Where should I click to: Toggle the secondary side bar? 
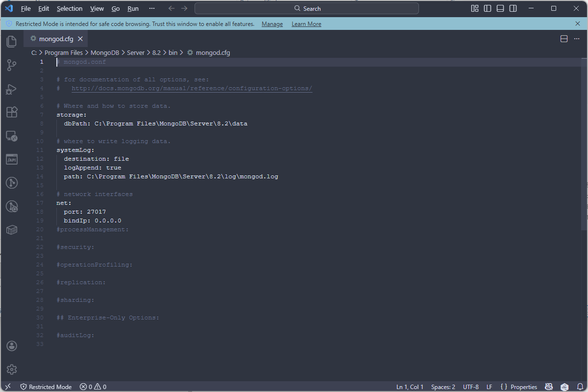tap(513, 8)
